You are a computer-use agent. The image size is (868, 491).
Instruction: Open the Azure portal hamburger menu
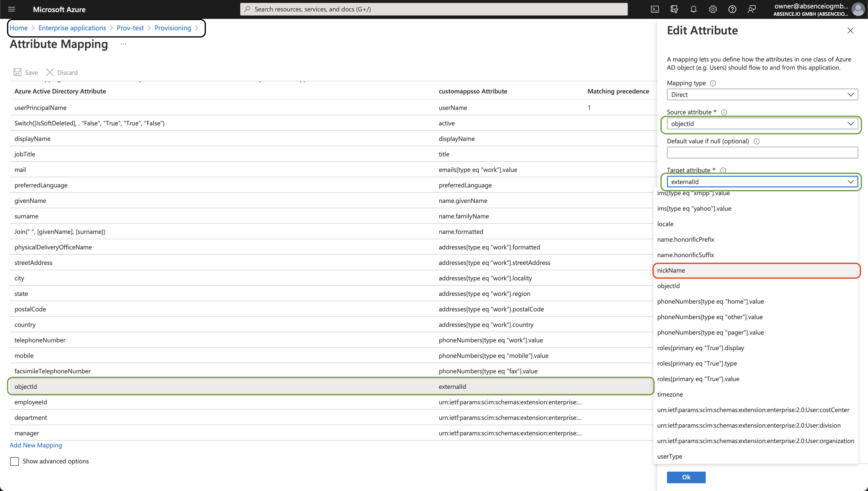click(x=11, y=9)
